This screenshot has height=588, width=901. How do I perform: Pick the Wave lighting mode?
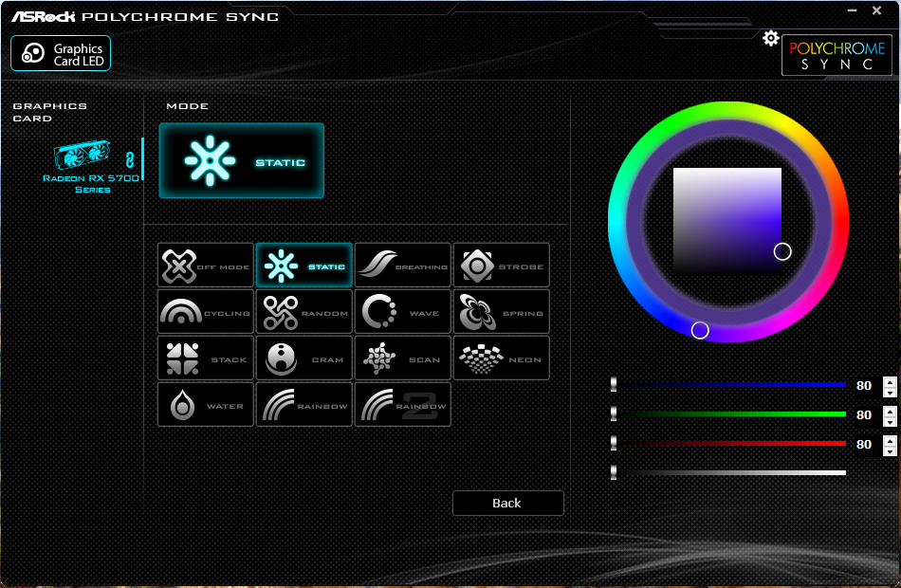point(403,311)
